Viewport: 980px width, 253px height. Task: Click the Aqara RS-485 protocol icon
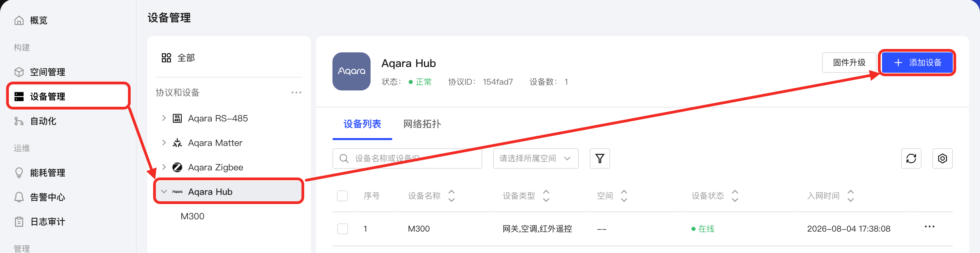click(177, 118)
